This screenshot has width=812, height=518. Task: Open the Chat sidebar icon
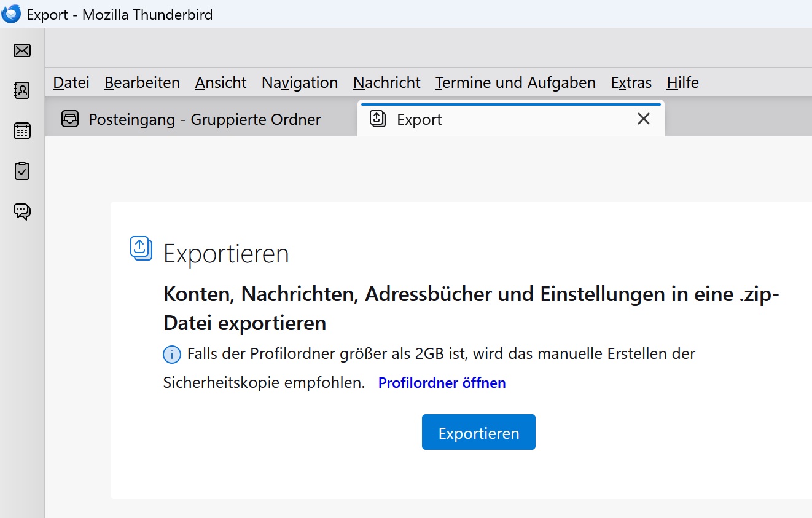point(22,211)
